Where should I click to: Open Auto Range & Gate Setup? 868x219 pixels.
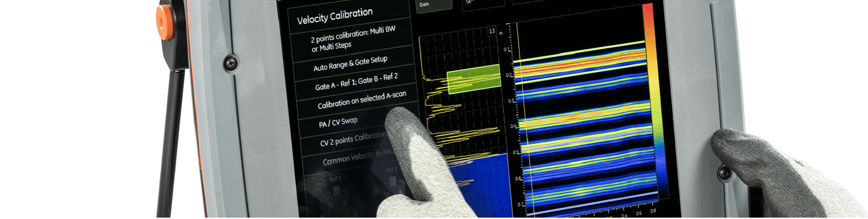pyautogui.click(x=350, y=63)
